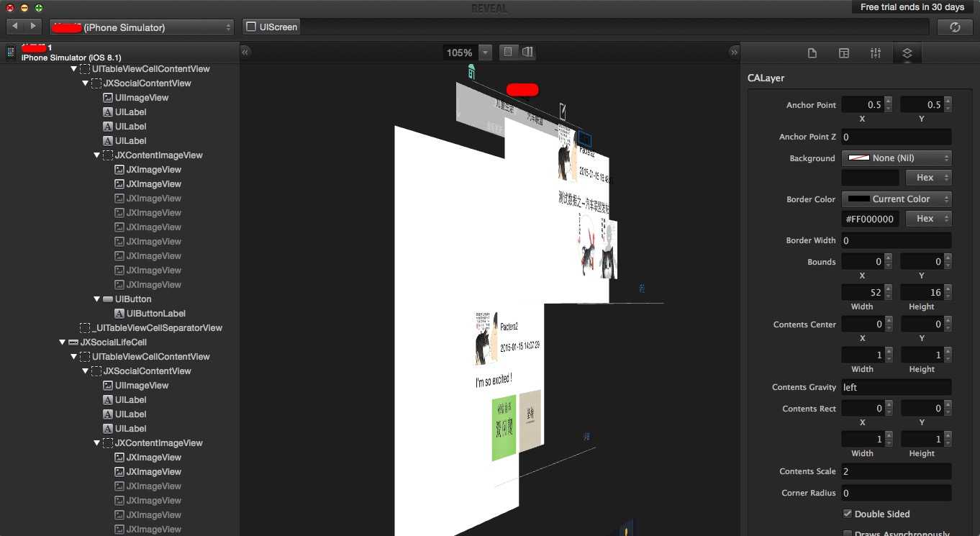The width and height of the screenshot is (980, 536).
Task: Open the sliders attributes inspector tab
Action: (x=876, y=53)
